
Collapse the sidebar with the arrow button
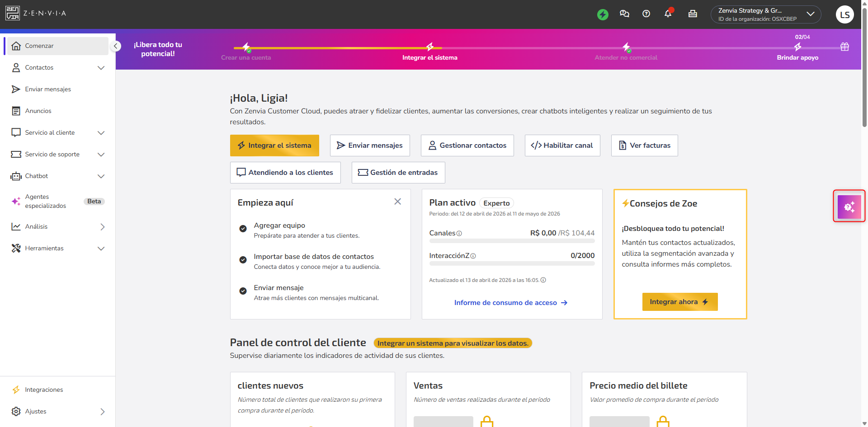(116, 46)
